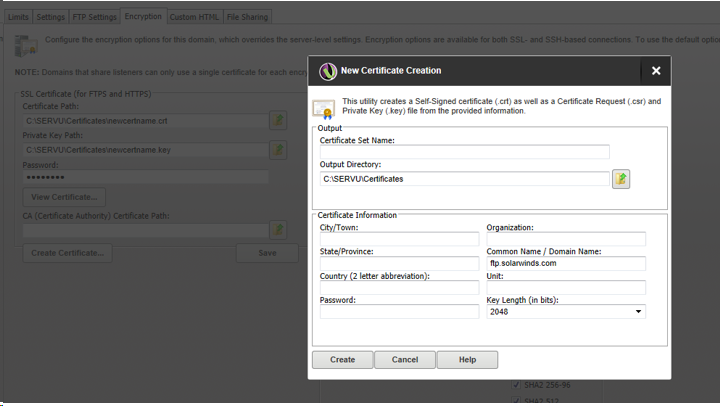Click the Common Name / Domain Name field
This screenshot has height=406, width=720.
pos(566,263)
